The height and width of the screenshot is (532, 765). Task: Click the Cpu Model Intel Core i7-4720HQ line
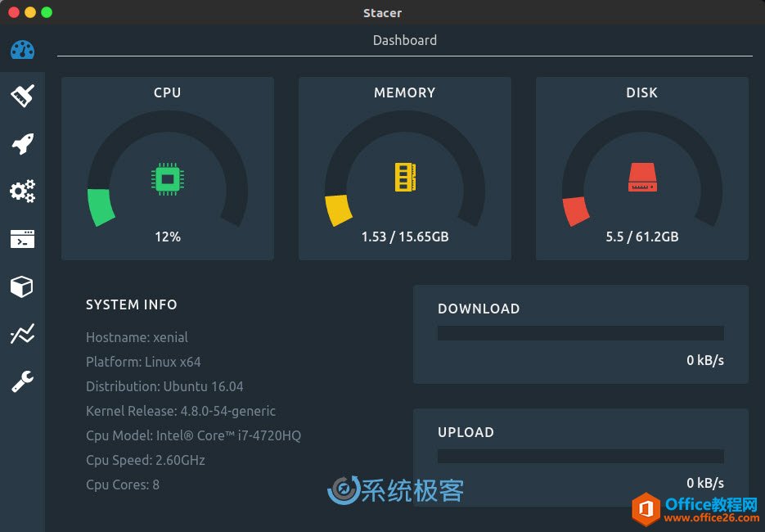194,435
